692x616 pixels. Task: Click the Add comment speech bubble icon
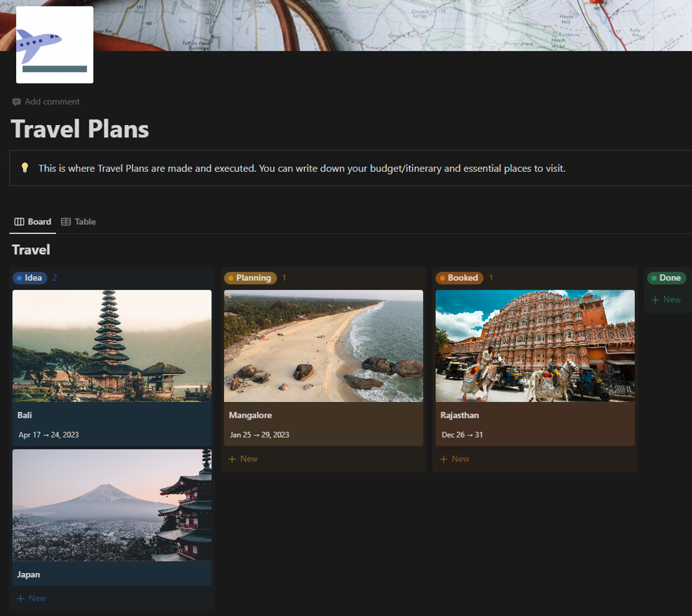[16, 102]
